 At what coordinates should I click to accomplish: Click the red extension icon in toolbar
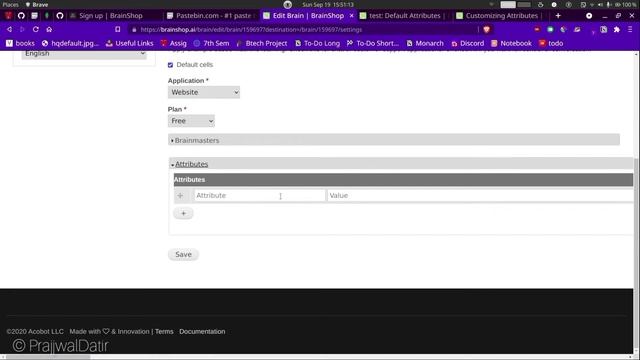pyautogui.click(x=537, y=29)
